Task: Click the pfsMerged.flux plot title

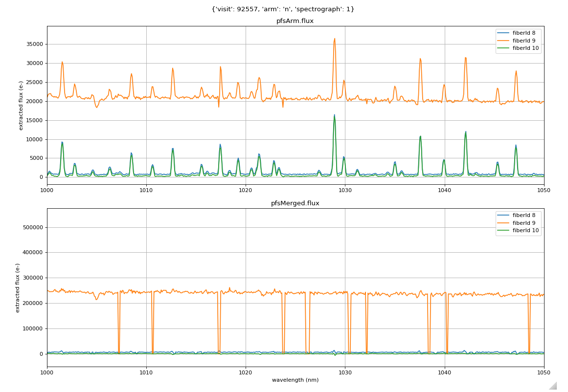Action: [295, 203]
